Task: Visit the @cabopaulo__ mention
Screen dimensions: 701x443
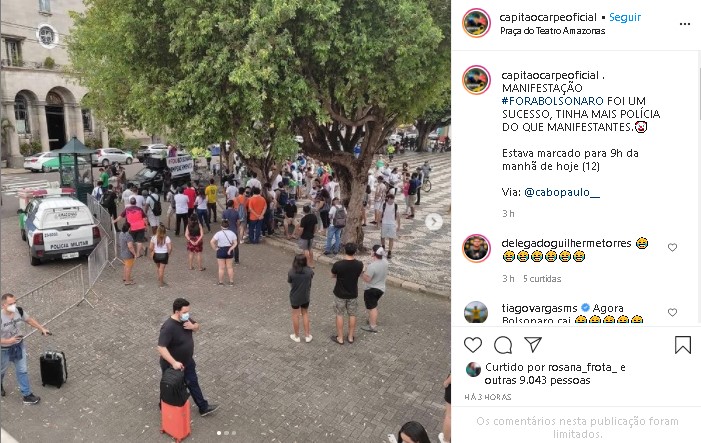Action: pyautogui.click(x=562, y=192)
